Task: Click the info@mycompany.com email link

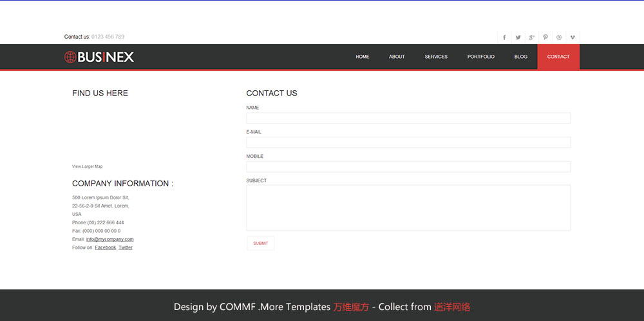Action: [109, 239]
